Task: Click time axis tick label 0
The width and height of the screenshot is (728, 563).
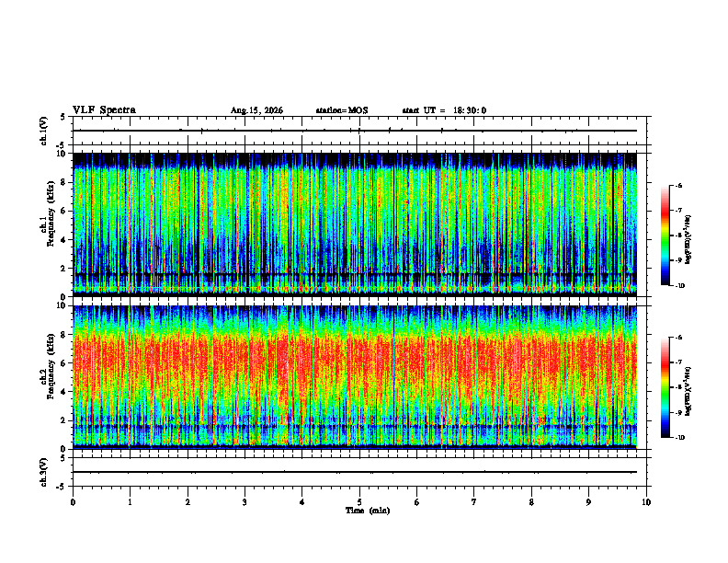Action: click(x=73, y=502)
